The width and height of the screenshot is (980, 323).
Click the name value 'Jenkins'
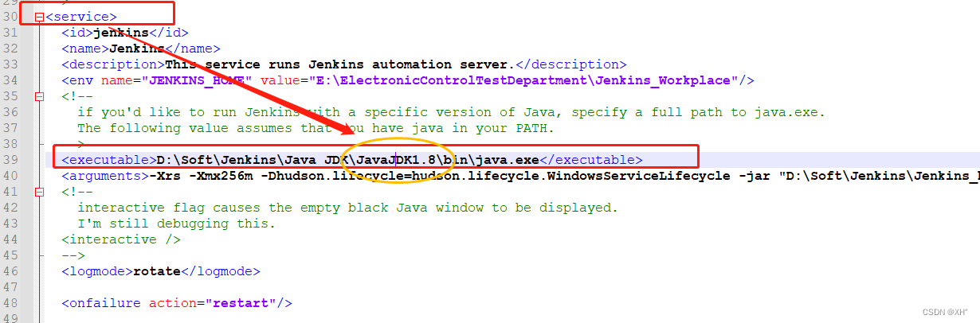pos(137,49)
